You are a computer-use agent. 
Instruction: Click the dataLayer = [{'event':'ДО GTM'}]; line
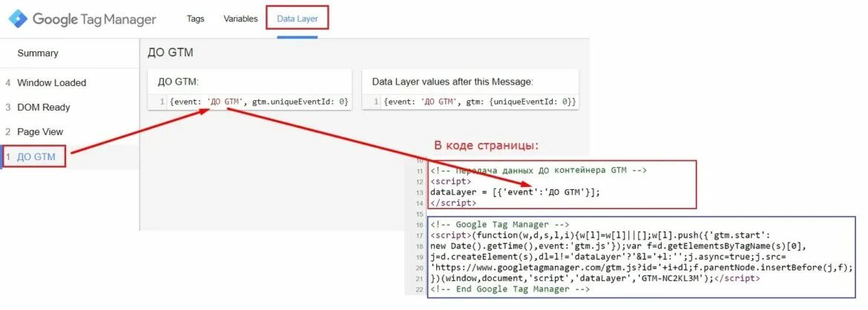coord(515,192)
